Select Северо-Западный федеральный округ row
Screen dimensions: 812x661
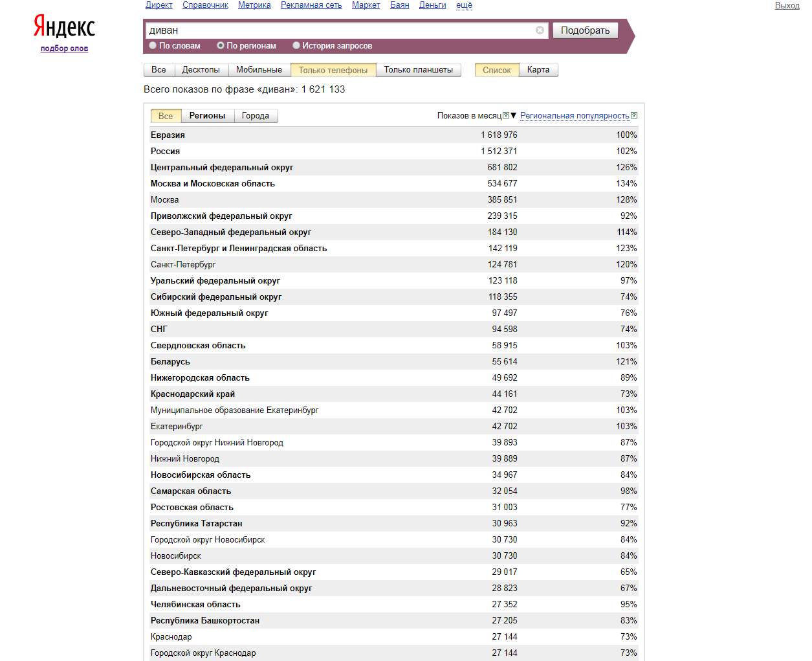[394, 232]
